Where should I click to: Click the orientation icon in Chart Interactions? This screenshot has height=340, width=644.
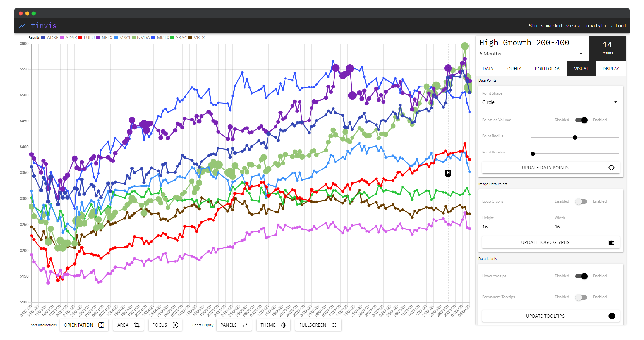102,325
